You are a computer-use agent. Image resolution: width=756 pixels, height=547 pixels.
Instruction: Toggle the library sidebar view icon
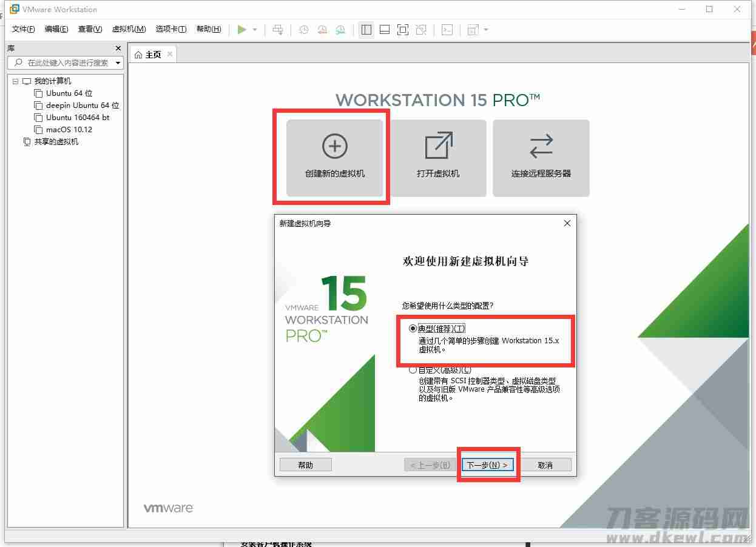[366, 30]
